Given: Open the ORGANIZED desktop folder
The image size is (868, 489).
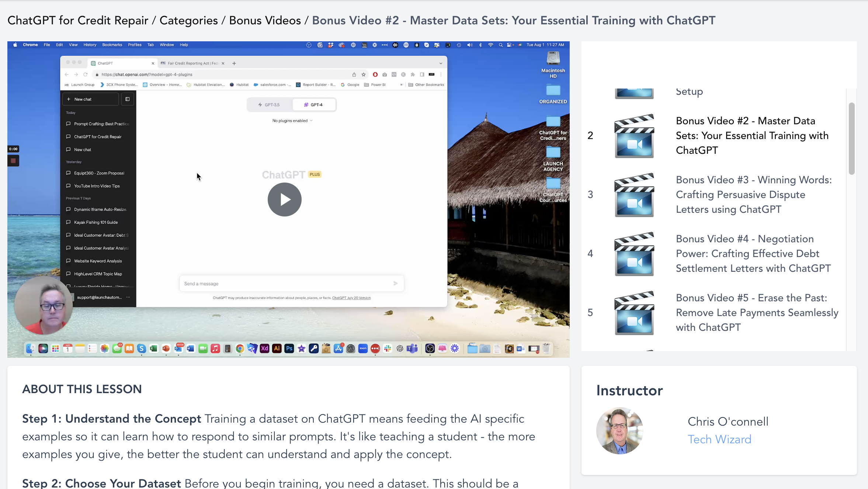Looking at the screenshot, I should pos(553,94).
